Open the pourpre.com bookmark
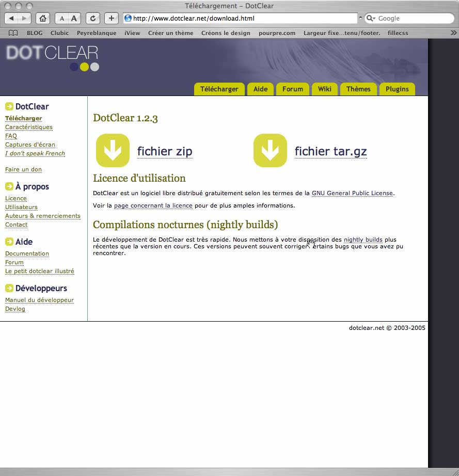This screenshot has height=476, width=459. point(277,33)
